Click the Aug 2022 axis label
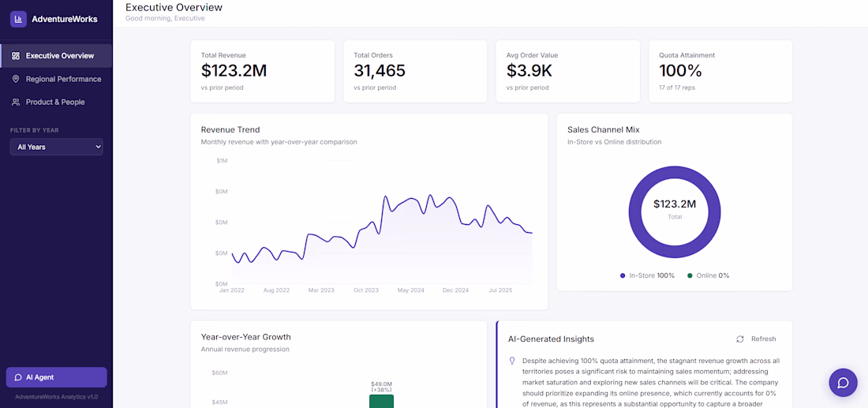This screenshot has height=408, width=868. pos(276,290)
